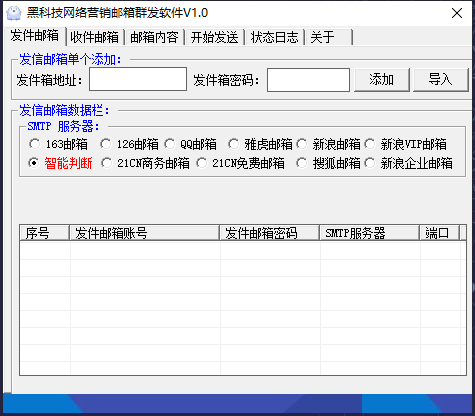The width and height of the screenshot is (475, 416).
Task: Select the 163邮箱 SMTP option
Action: click(x=58, y=144)
